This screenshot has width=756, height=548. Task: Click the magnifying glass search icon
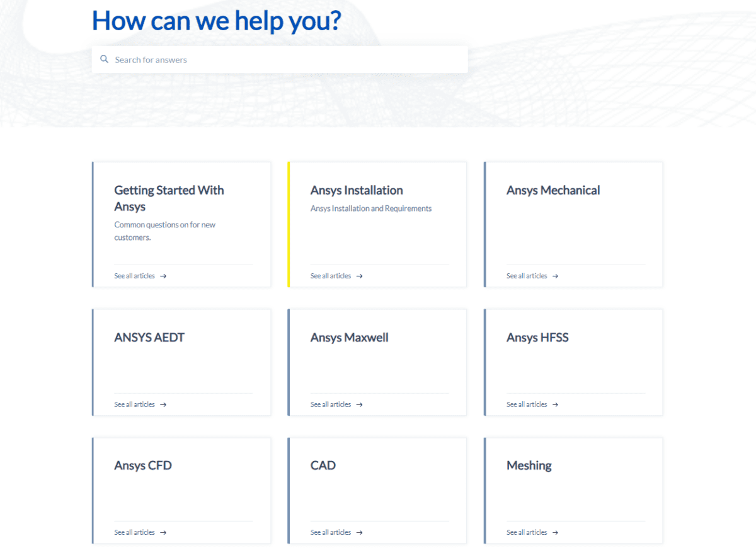click(105, 60)
